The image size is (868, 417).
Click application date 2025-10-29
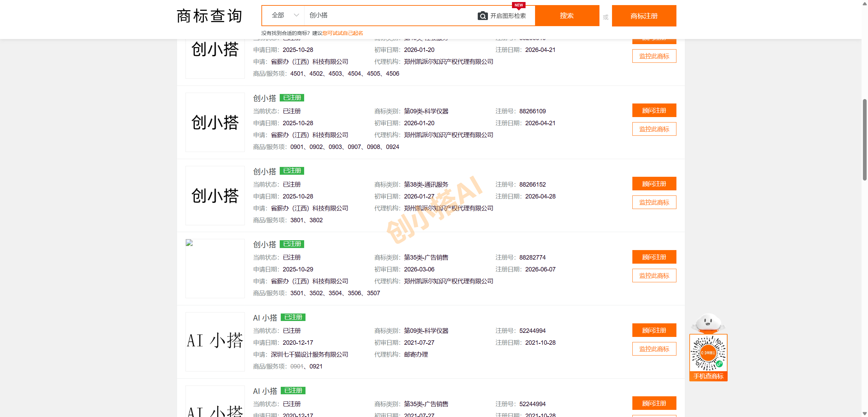298,269
